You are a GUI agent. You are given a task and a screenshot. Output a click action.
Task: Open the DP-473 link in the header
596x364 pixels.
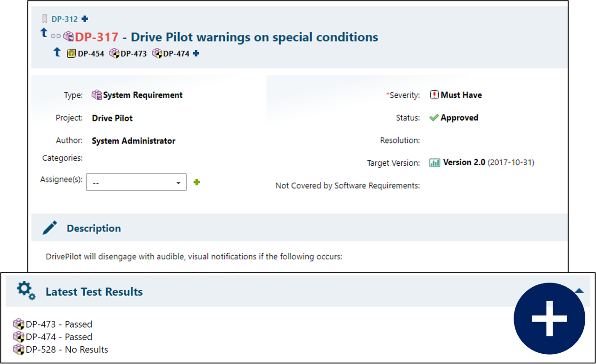point(133,54)
